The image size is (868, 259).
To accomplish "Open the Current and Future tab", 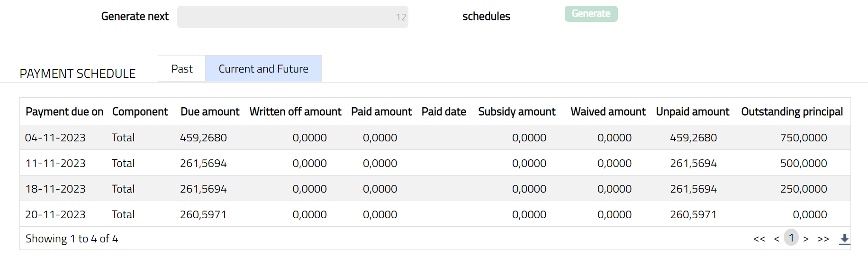I will point(263,69).
